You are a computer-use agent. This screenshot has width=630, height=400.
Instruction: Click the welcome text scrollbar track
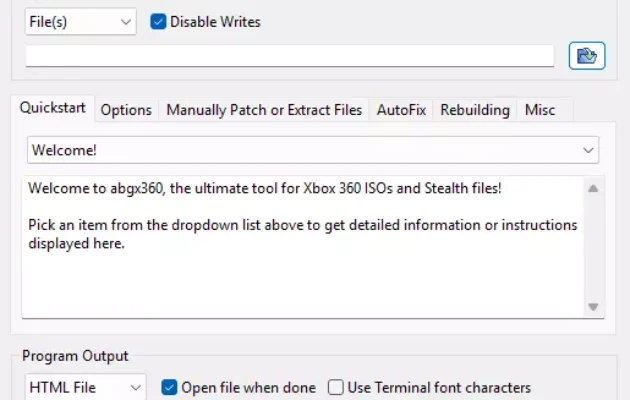593,247
